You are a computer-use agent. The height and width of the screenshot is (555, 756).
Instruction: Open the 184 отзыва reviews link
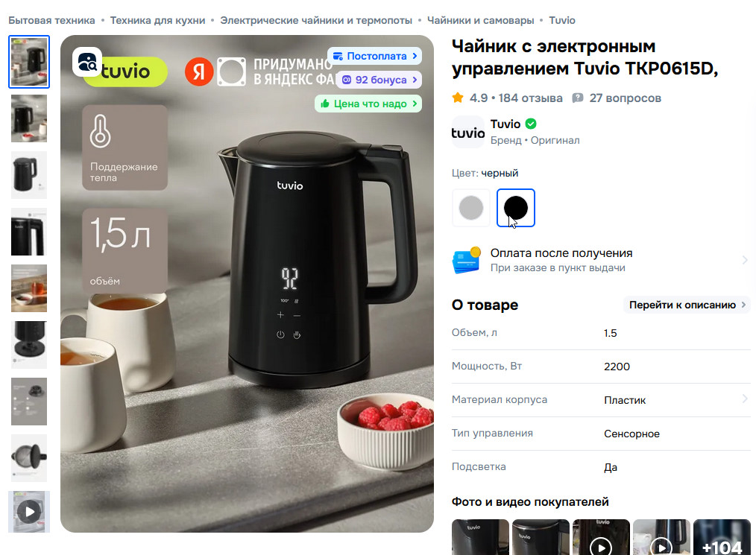[530, 98]
